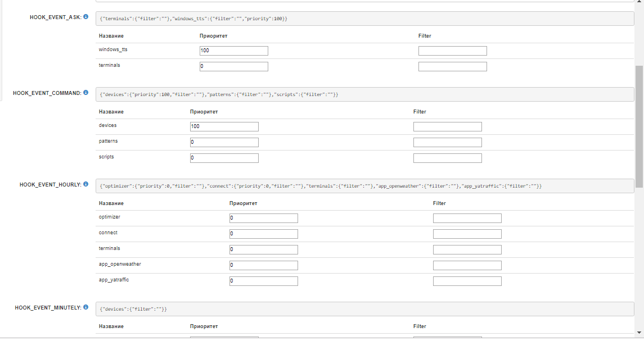644x341 pixels.
Task: Click info icon next to HOOK_EVENT_HOURLY
Action: [x=86, y=184]
